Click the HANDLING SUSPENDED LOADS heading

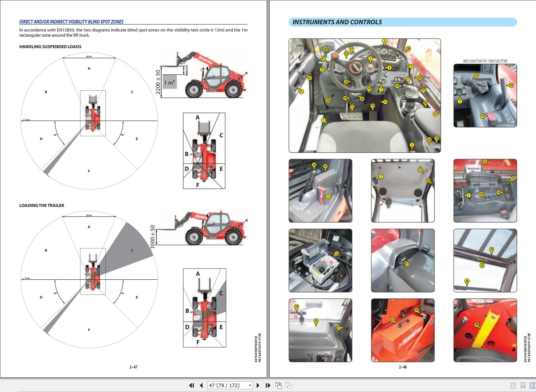(x=50, y=47)
